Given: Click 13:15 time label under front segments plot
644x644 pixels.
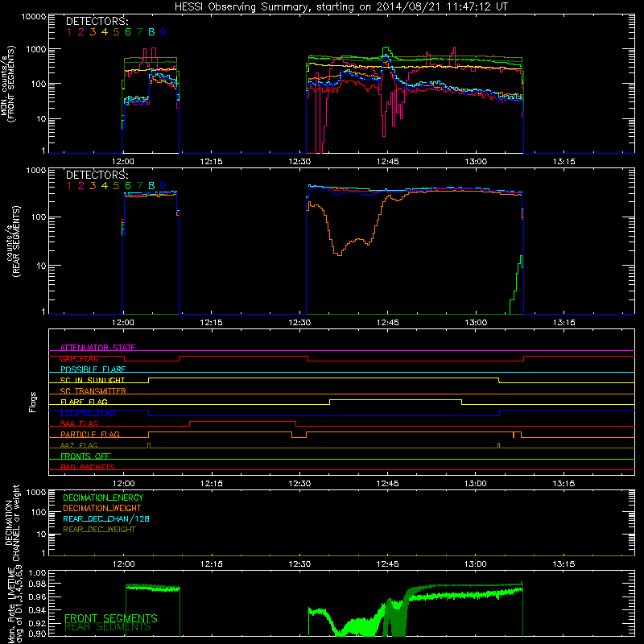Looking at the screenshot, I should coord(564,162).
